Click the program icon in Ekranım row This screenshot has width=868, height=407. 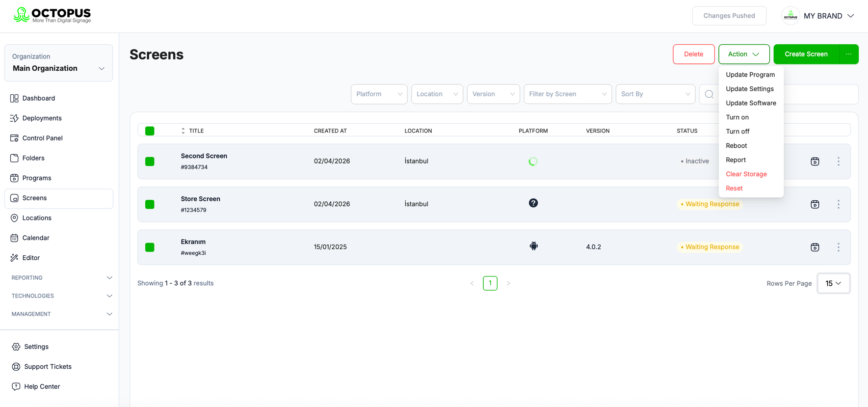[x=815, y=247]
